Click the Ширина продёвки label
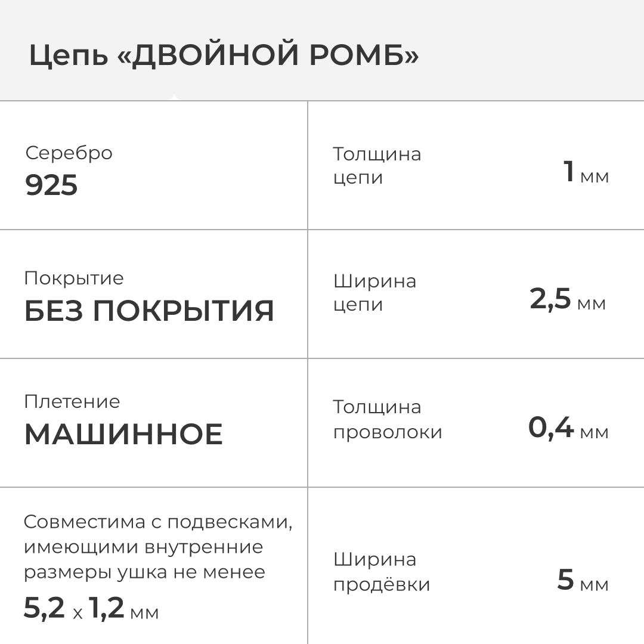This screenshot has height=644, width=644. tap(381, 572)
